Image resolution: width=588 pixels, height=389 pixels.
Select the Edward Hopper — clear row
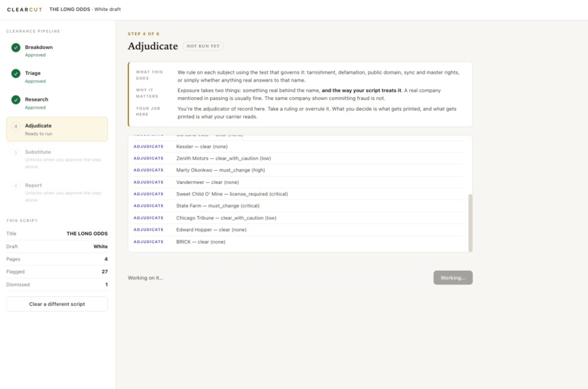pyautogui.click(x=298, y=230)
